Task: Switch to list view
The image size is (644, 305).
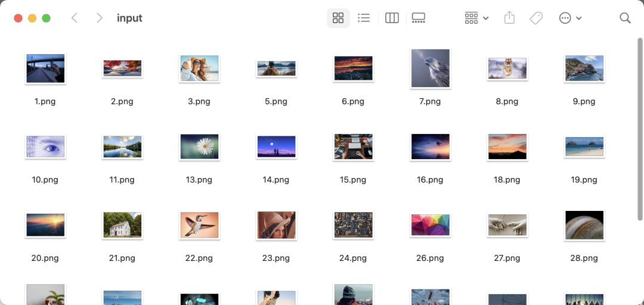Action: [364, 18]
